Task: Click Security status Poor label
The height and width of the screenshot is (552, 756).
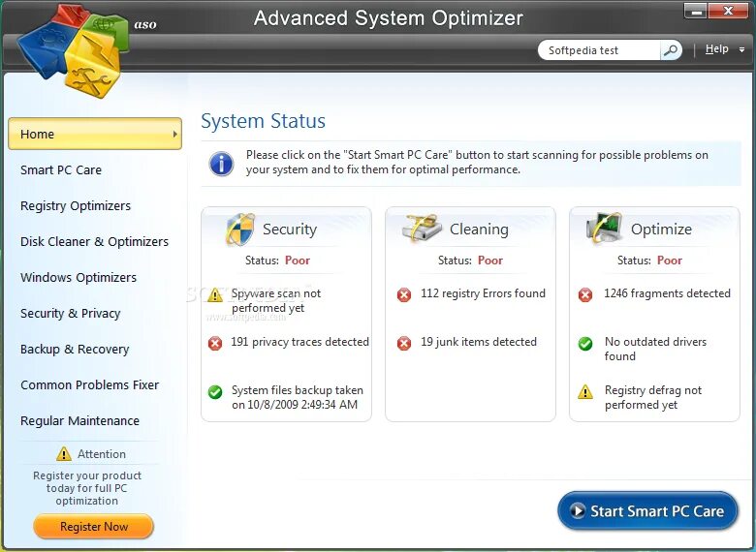Action: 298,261
